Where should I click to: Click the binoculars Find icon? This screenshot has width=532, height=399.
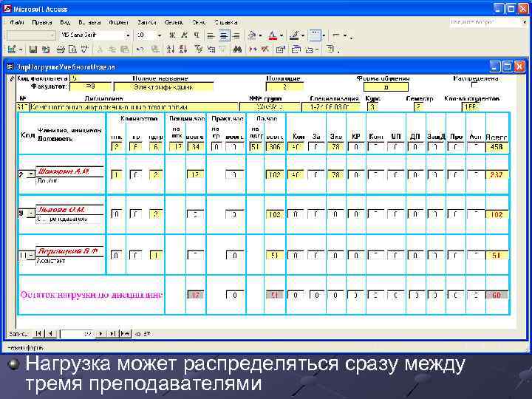point(237,50)
